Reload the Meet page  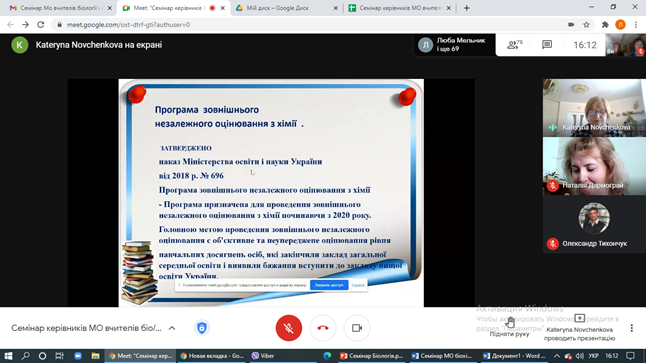(x=40, y=25)
